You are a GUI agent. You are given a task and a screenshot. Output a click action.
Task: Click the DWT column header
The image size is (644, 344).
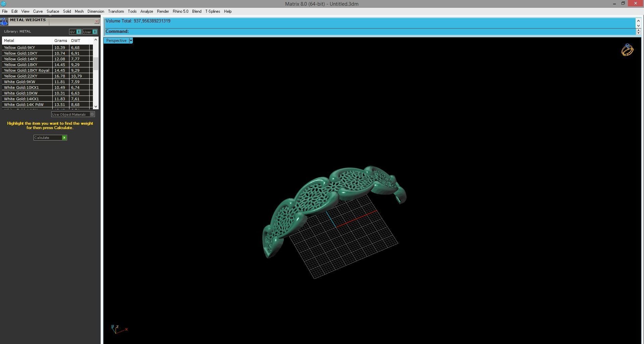(x=79, y=41)
